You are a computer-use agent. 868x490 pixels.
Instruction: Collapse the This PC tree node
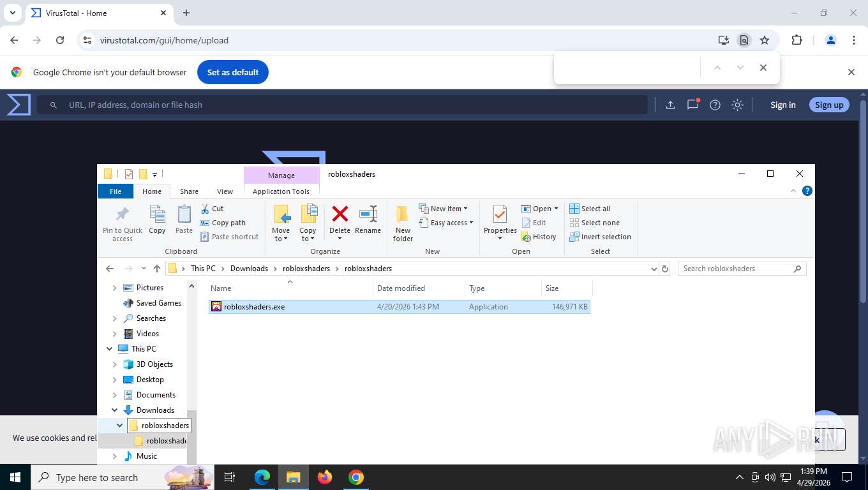[109, 349]
